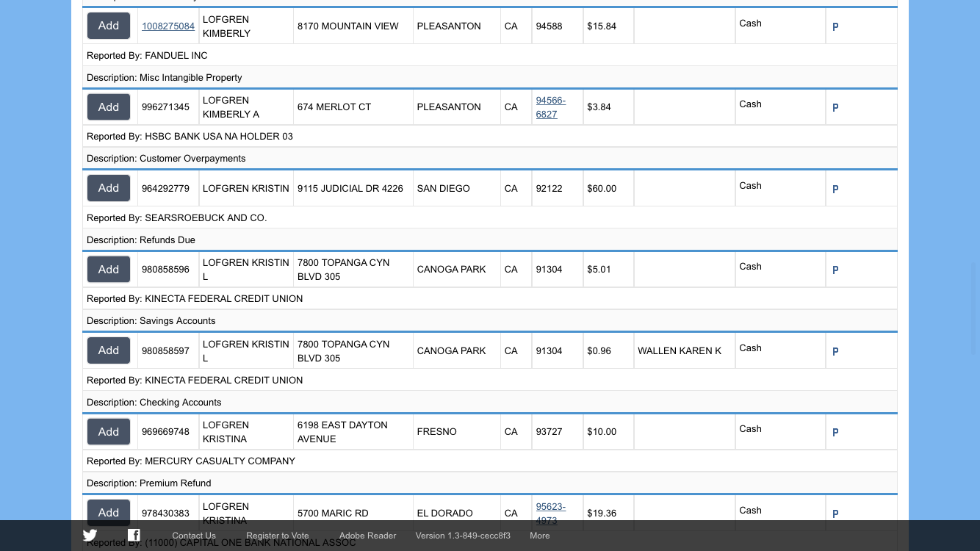Add property 969669748 for Lofgren Kristina

[109, 432]
